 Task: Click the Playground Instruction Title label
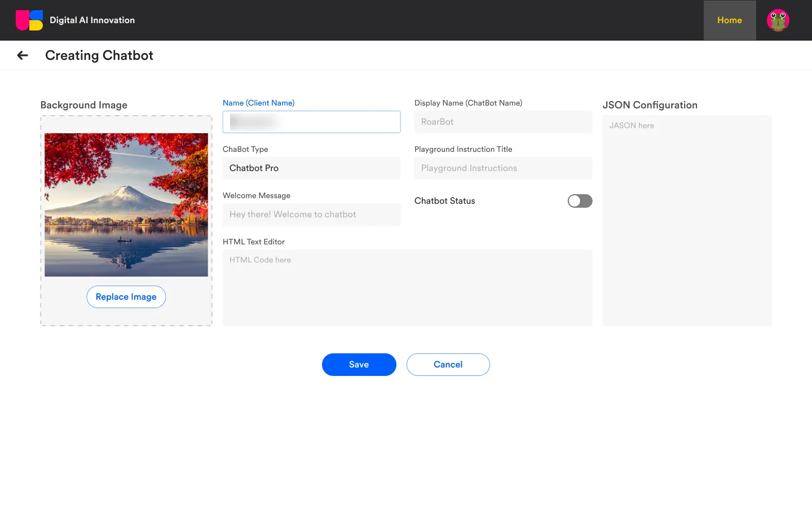pos(464,149)
